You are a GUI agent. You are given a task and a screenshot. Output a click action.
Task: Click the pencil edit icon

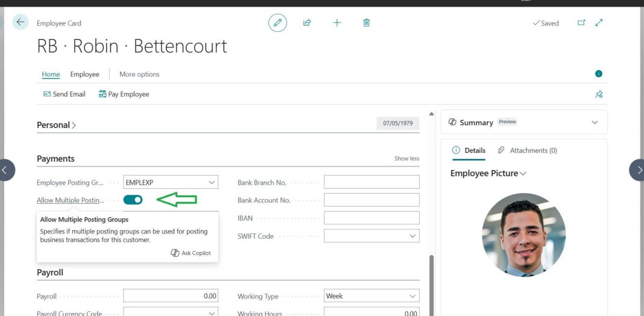pyautogui.click(x=277, y=23)
